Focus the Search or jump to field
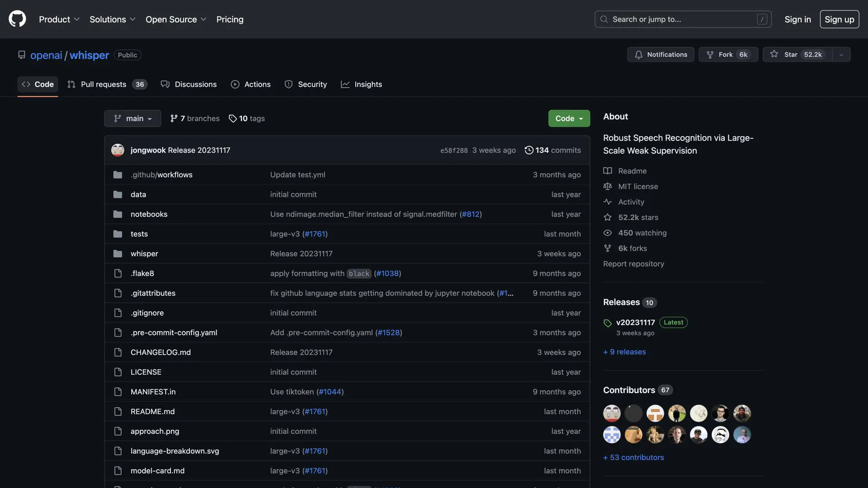The height and width of the screenshot is (488, 868). click(683, 19)
